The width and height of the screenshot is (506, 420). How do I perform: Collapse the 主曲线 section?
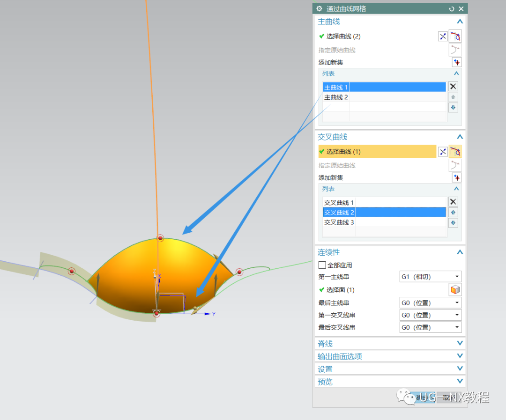tap(460, 22)
